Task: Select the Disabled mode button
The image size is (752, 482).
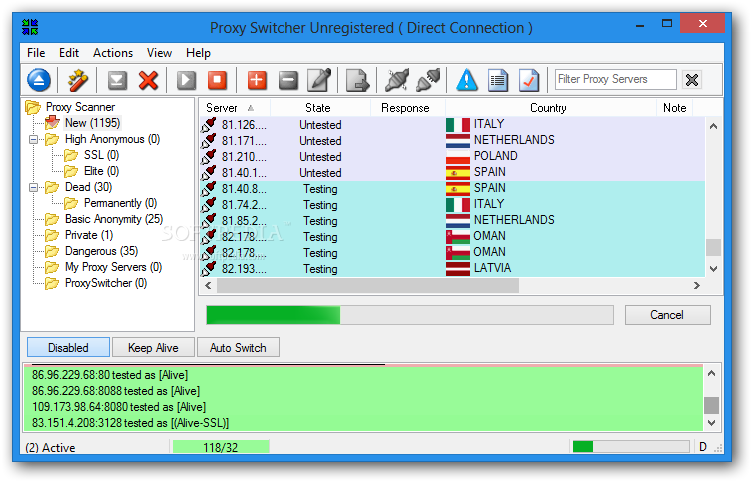Action: coord(69,347)
